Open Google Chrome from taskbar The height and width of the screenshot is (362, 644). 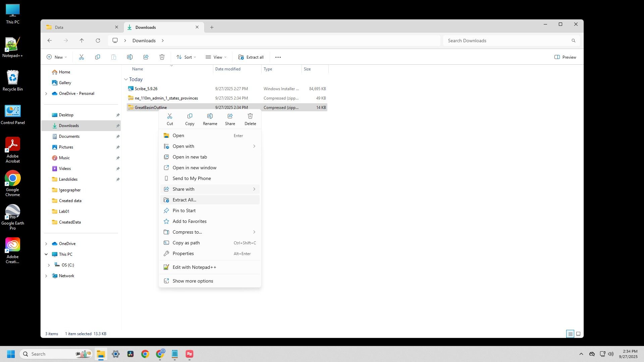(145, 354)
